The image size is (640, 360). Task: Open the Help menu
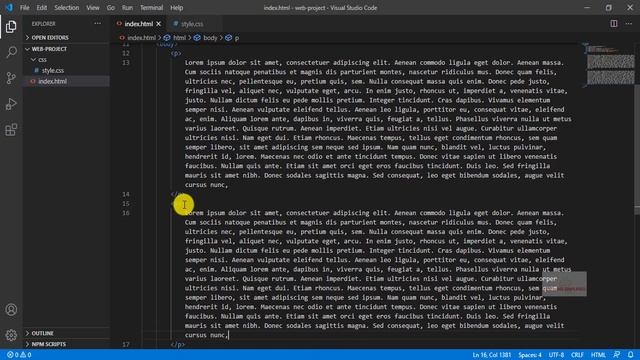(x=176, y=8)
